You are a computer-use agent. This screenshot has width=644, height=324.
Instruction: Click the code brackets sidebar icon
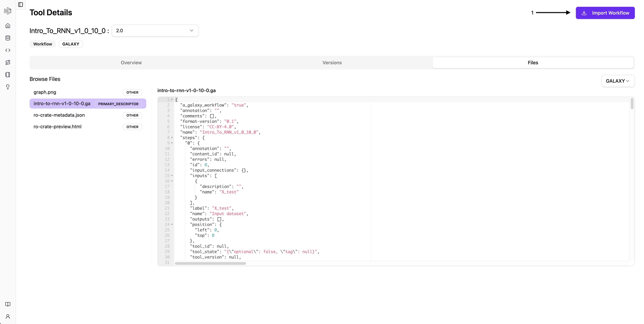coord(8,50)
